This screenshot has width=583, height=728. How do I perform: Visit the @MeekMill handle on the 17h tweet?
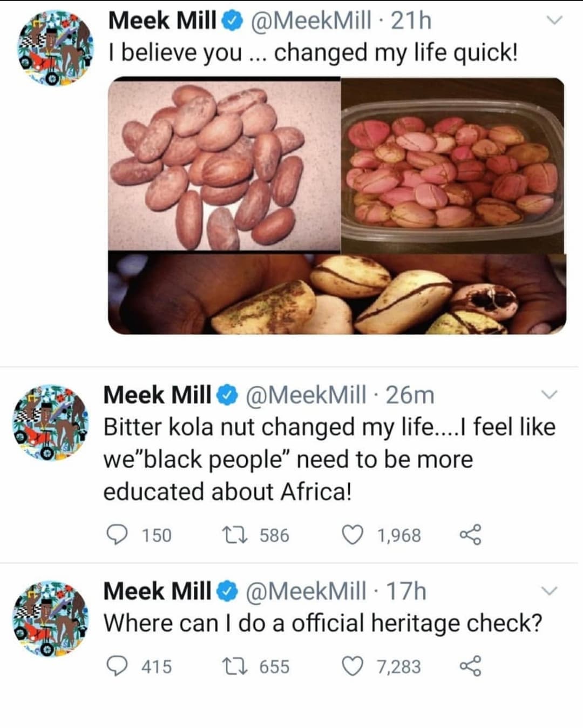click(x=306, y=591)
